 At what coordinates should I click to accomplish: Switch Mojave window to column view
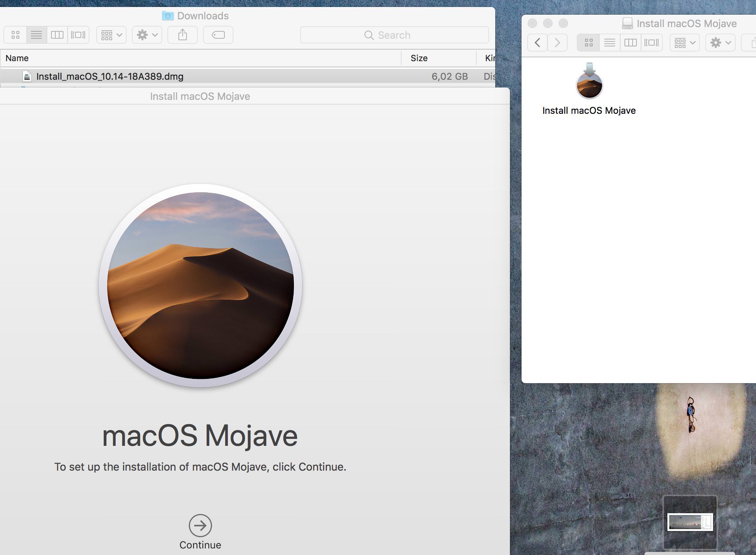pyautogui.click(x=631, y=43)
